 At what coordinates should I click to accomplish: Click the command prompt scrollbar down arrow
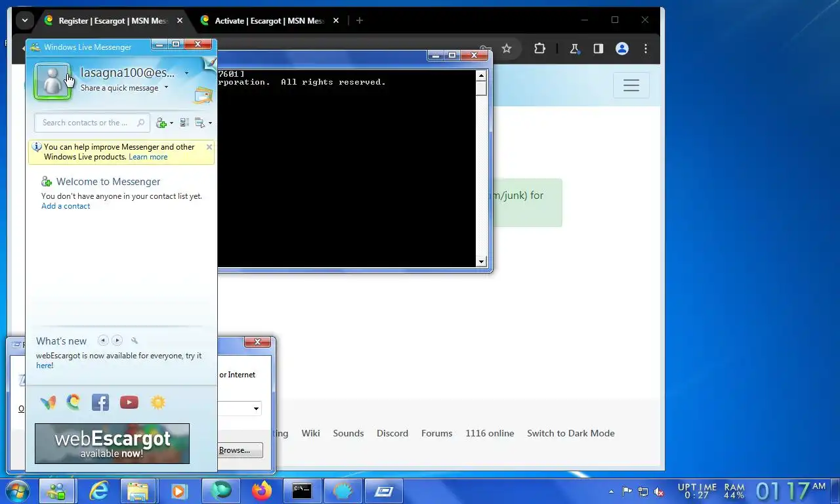(x=481, y=261)
